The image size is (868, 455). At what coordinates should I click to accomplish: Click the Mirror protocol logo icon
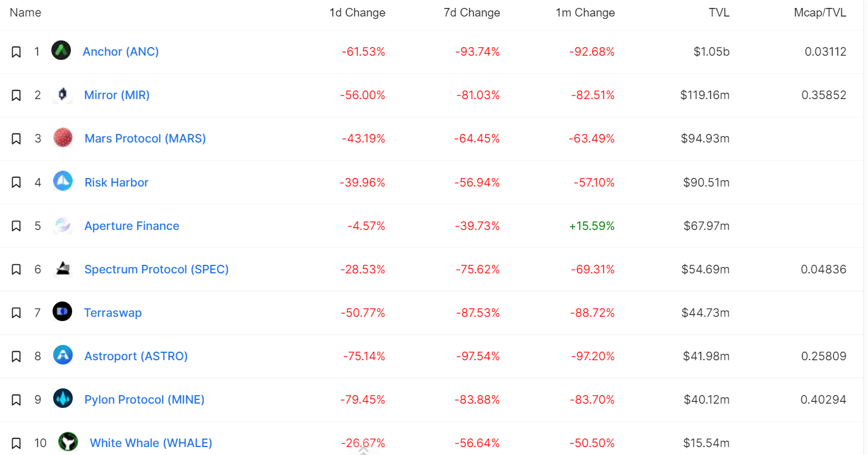[62, 95]
